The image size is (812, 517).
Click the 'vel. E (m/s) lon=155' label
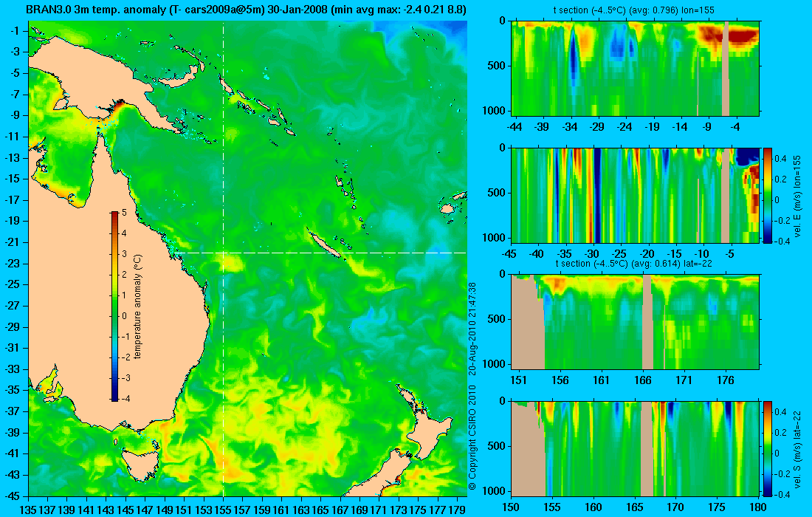click(797, 196)
